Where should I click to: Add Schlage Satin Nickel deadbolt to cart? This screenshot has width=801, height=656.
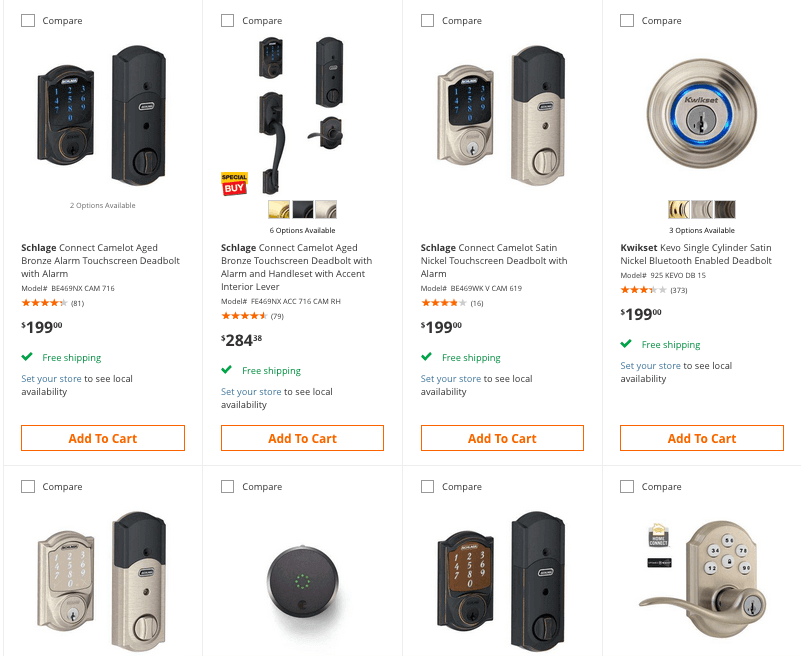click(x=501, y=437)
